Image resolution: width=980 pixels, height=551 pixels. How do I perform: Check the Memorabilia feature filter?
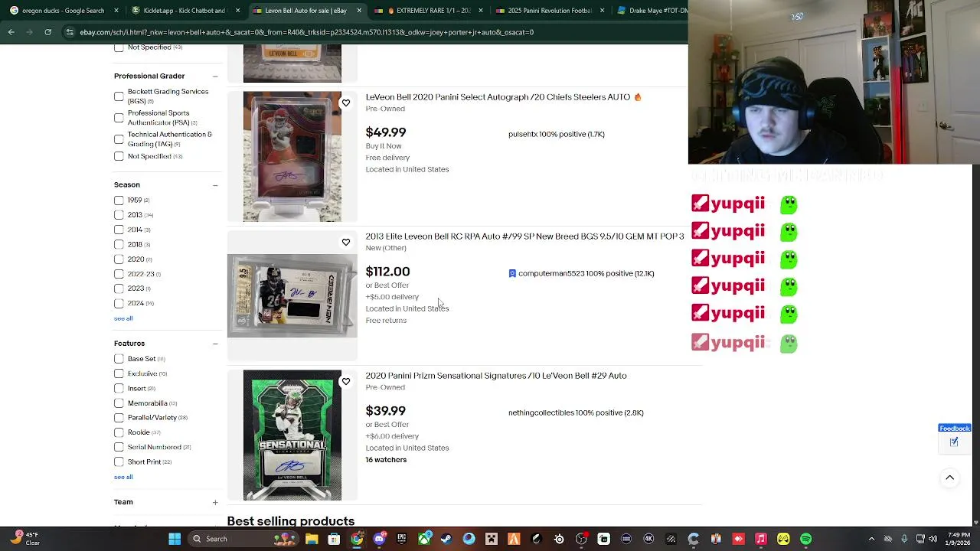(119, 403)
